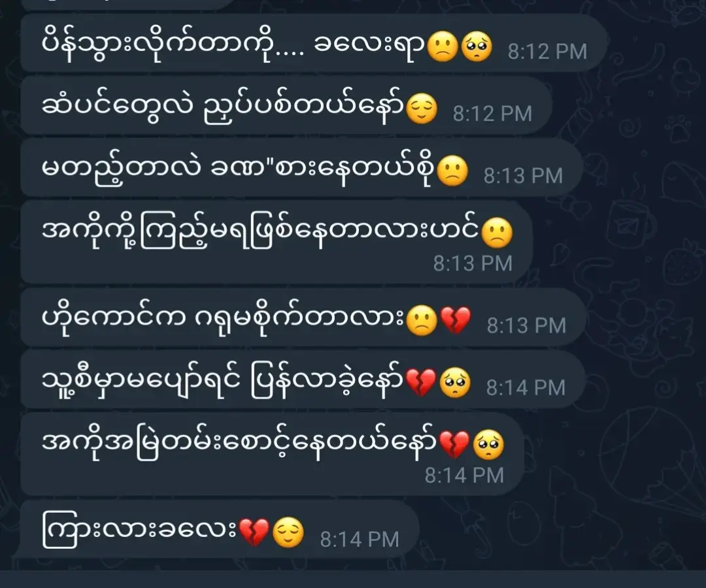Click the pleading face emoji in the first message
706x588 pixels.
(x=477, y=47)
